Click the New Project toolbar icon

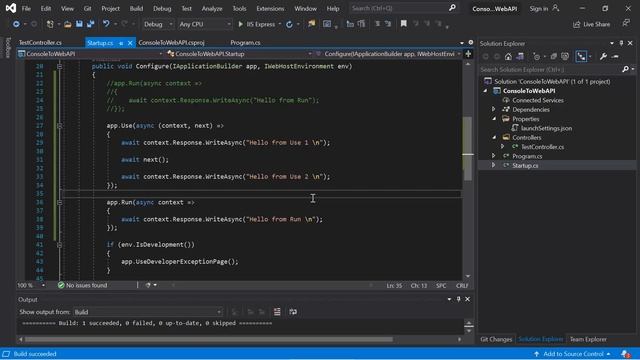(50, 24)
